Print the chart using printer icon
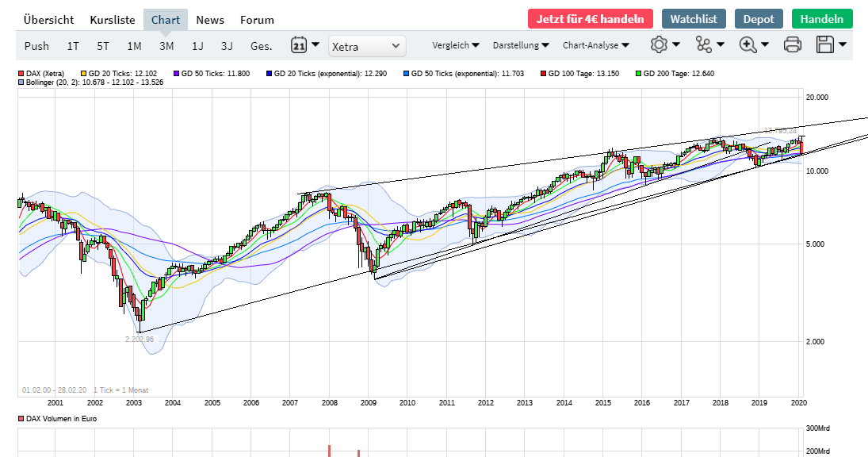 pyautogui.click(x=792, y=44)
